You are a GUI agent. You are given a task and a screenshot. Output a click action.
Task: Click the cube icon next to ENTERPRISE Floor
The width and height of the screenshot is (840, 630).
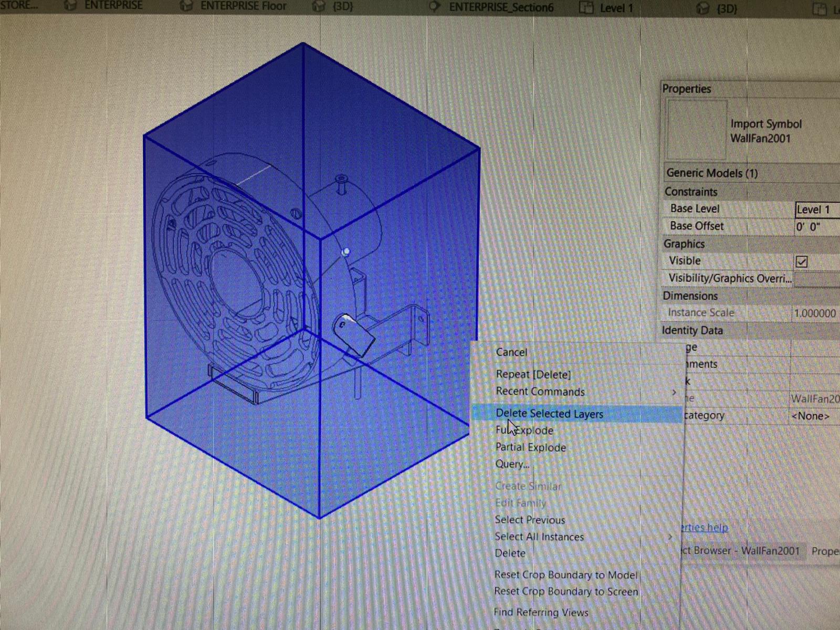[185, 6]
